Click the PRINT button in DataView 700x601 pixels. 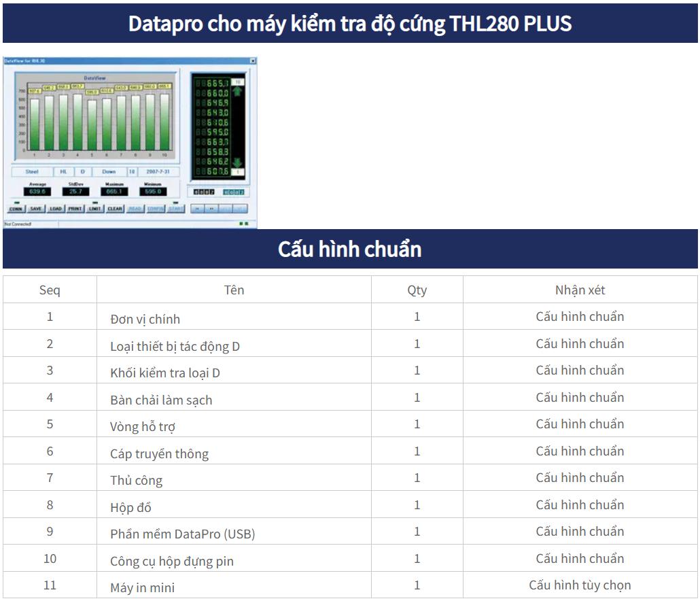pyautogui.click(x=75, y=209)
